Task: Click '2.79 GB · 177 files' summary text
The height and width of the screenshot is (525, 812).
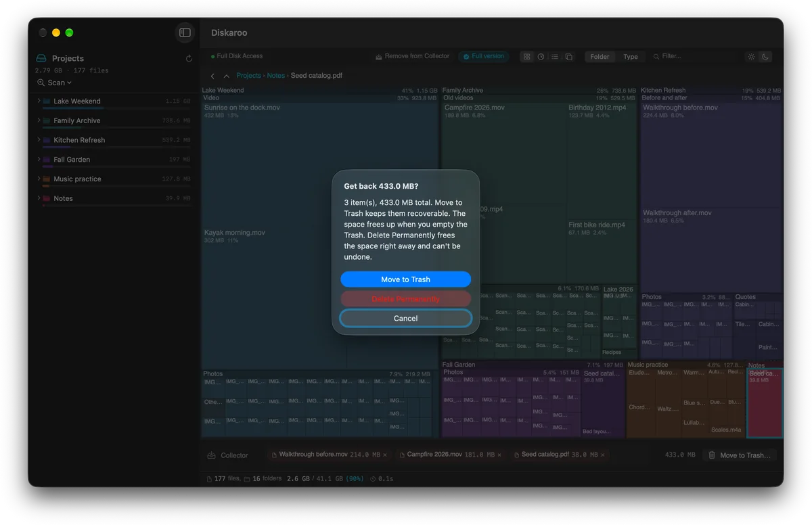Action: (72, 70)
